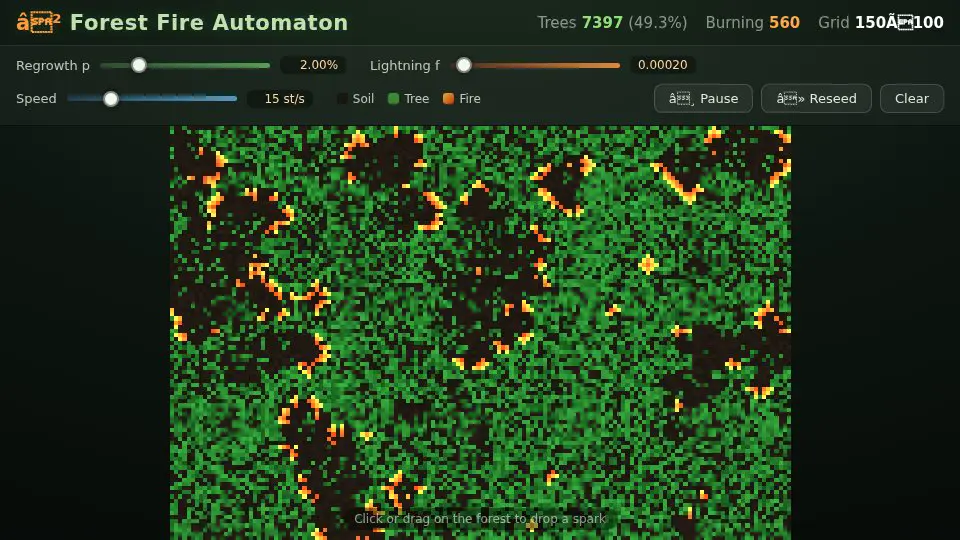Click the Lightning f label

click(405, 66)
